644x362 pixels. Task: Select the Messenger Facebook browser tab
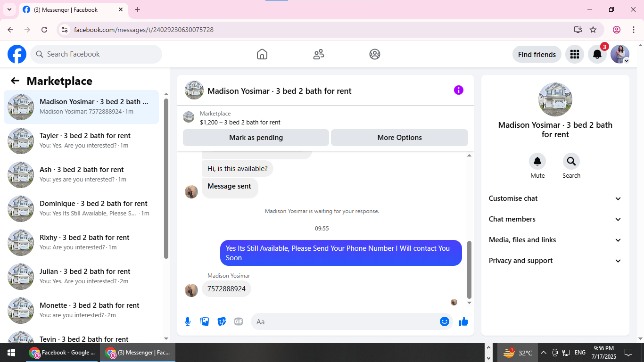point(73,10)
